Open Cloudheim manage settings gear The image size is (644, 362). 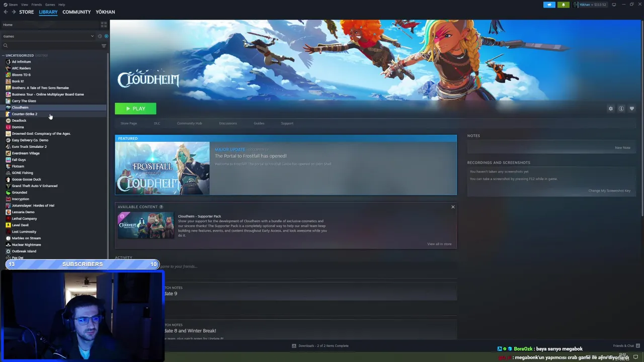(611, 109)
